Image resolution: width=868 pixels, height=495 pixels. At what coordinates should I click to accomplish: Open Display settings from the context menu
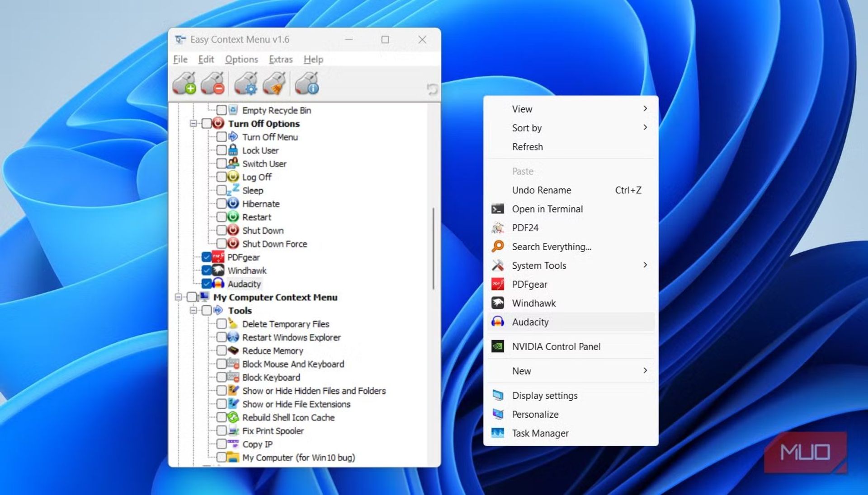[x=544, y=395]
